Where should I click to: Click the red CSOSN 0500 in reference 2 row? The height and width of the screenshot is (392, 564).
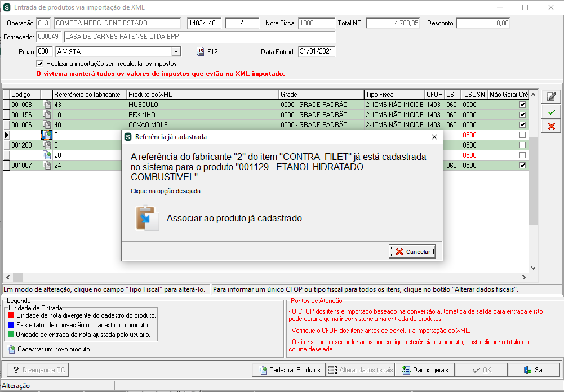(x=470, y=135)
